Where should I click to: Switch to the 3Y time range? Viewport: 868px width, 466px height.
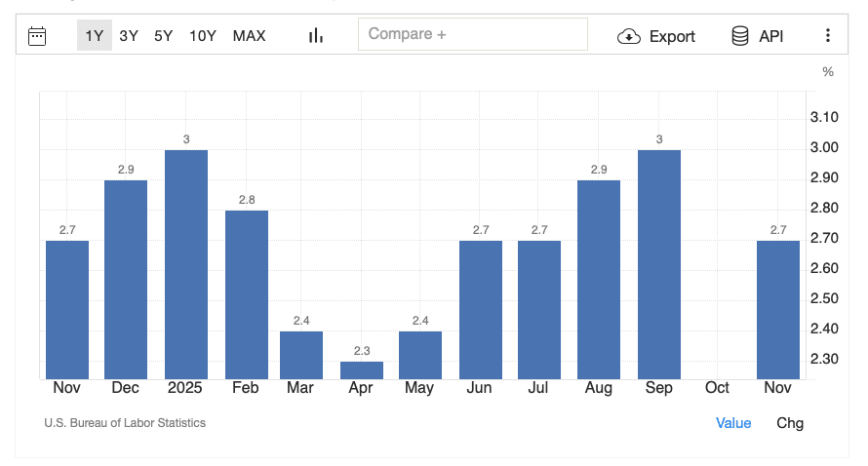click(x=129, y=36)
